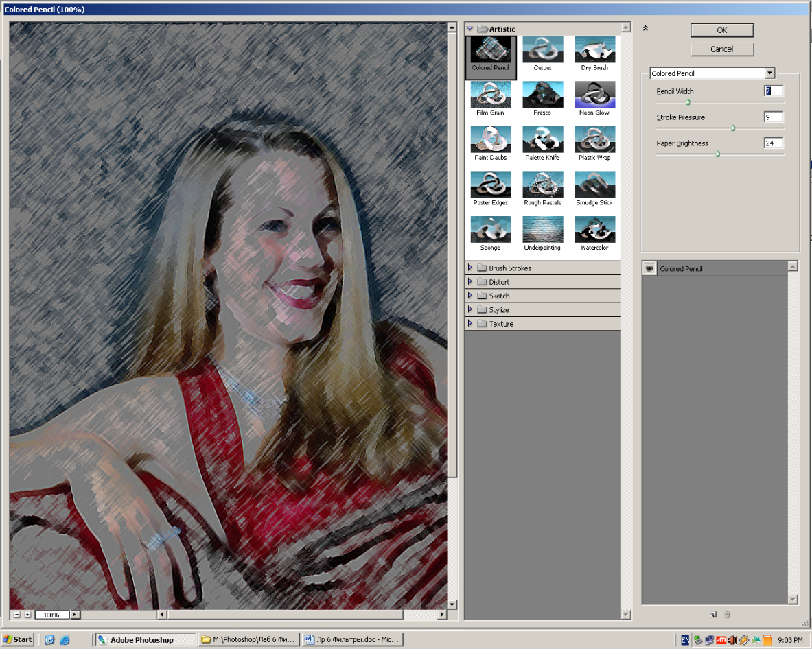Click the zoom out minus button
The height and width of the screenshot is (649, 812).
point(16,614)
